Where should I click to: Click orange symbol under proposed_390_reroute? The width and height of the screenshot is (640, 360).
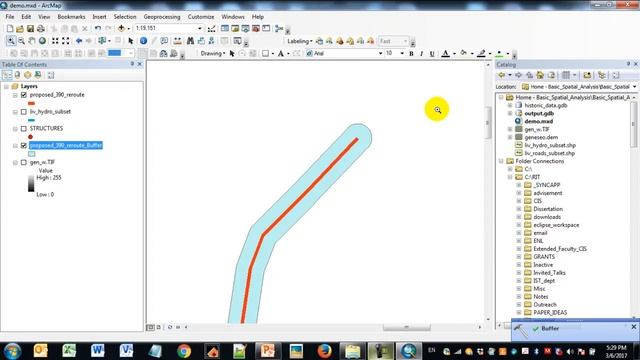coord(31,103)
